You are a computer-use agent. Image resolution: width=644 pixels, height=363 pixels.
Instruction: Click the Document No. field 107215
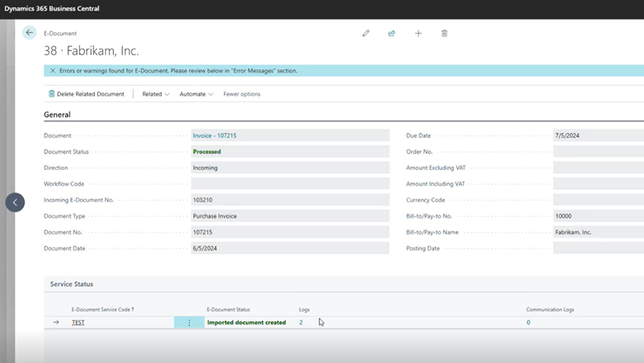click(290, 232)
